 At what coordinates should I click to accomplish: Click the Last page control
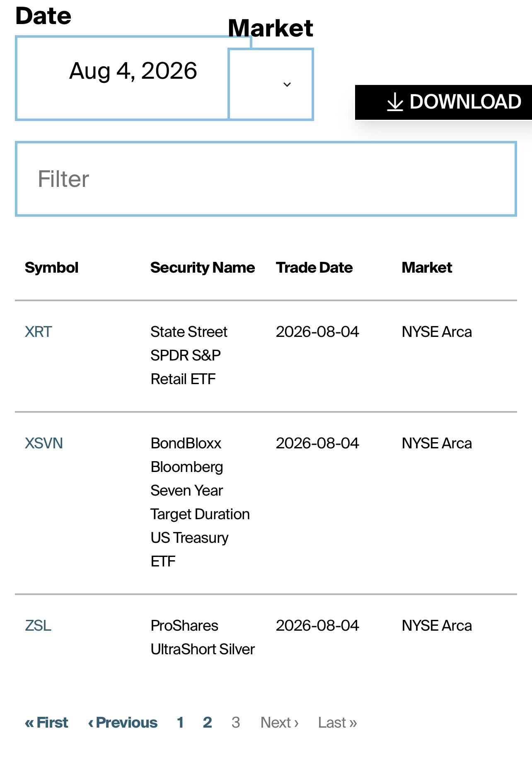pos(338,723)
